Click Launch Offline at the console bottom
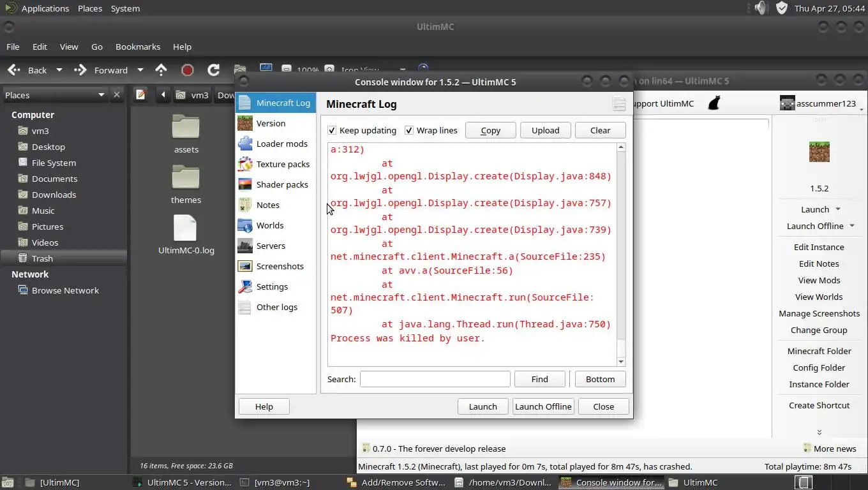This screenshot has height=490, width=868. pyautogui.click(x=544, y=406)
